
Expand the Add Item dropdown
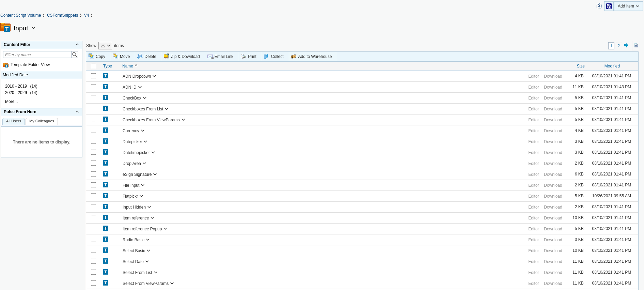pyautogui.click(x=628, y=6)
